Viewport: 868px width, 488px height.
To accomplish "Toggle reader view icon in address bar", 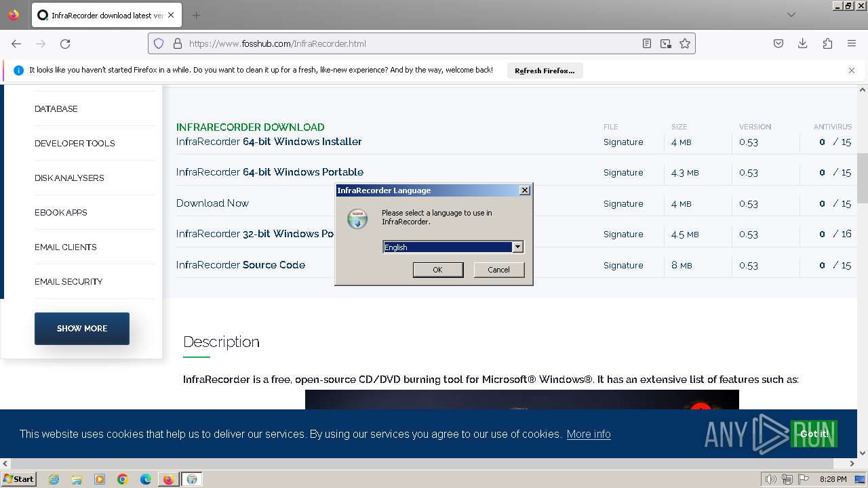I will 647,43.
